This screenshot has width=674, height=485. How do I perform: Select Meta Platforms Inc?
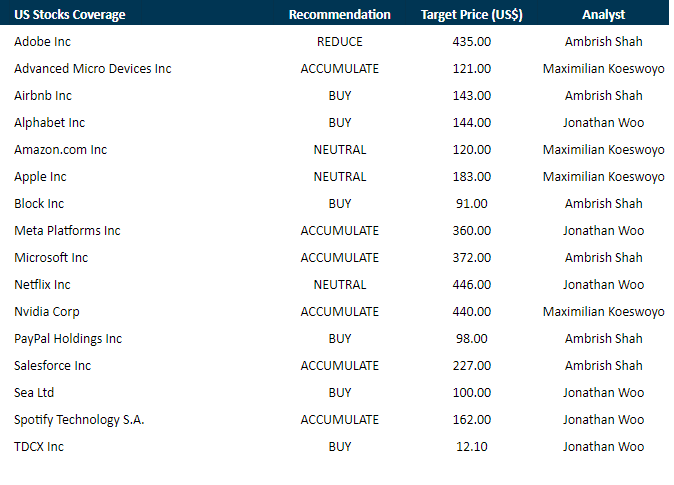(x=67, y=231)
